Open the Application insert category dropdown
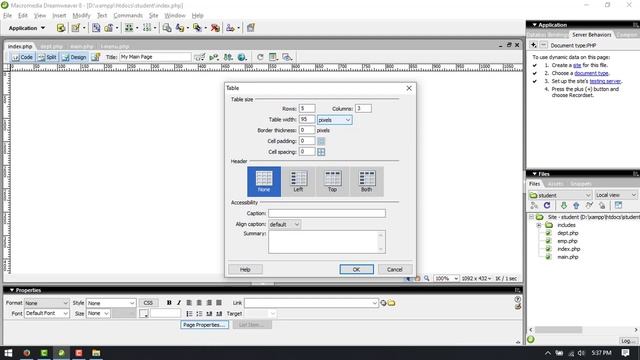 tap(27, 28)
